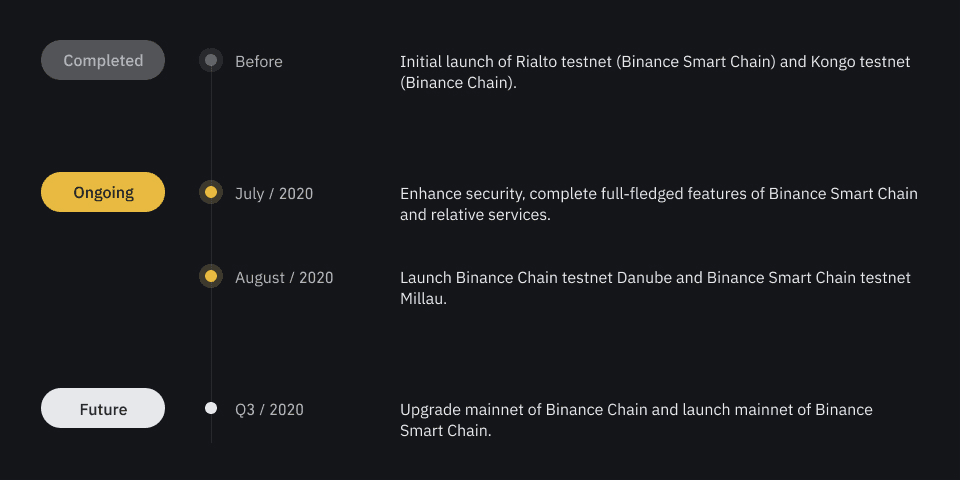Select the "Q3 / 2020" date label
This screenshot has height=480, width=960.
(x=269, y=409)
